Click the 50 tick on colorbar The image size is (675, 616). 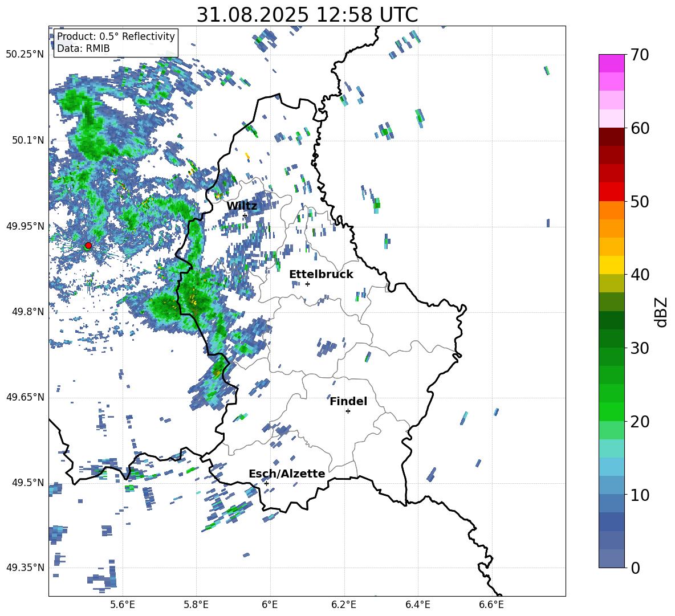tap(640, 202)
